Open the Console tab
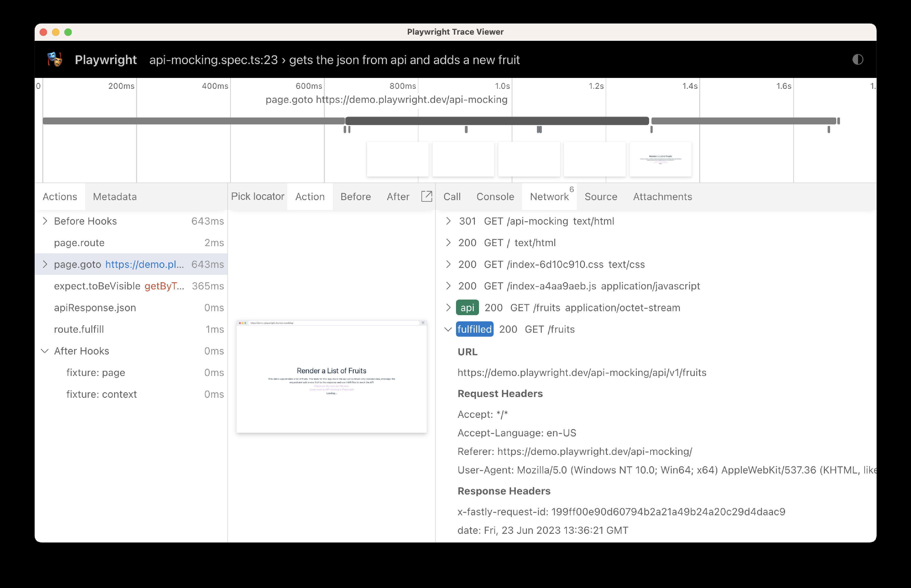The image size is (911, 588). coord(495,197)
